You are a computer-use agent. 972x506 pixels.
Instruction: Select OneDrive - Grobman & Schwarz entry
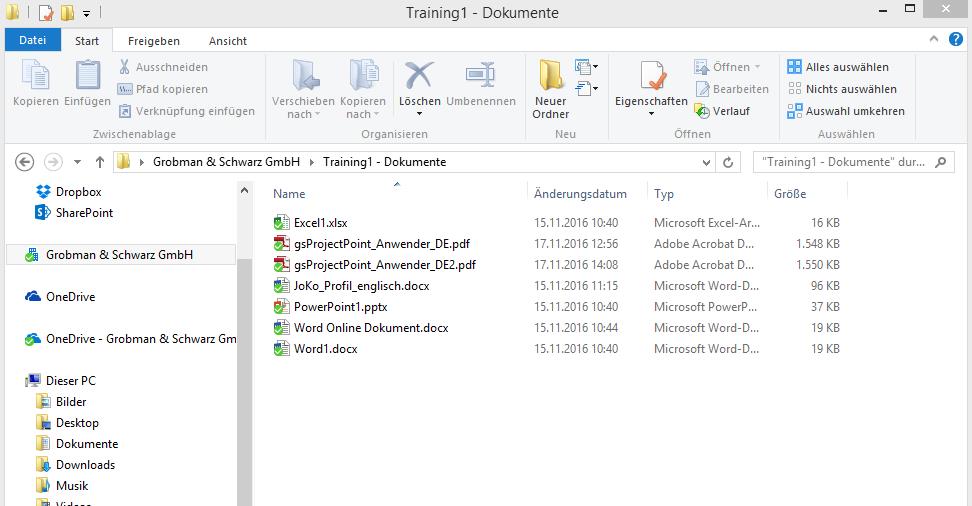(x=130, y=339)
